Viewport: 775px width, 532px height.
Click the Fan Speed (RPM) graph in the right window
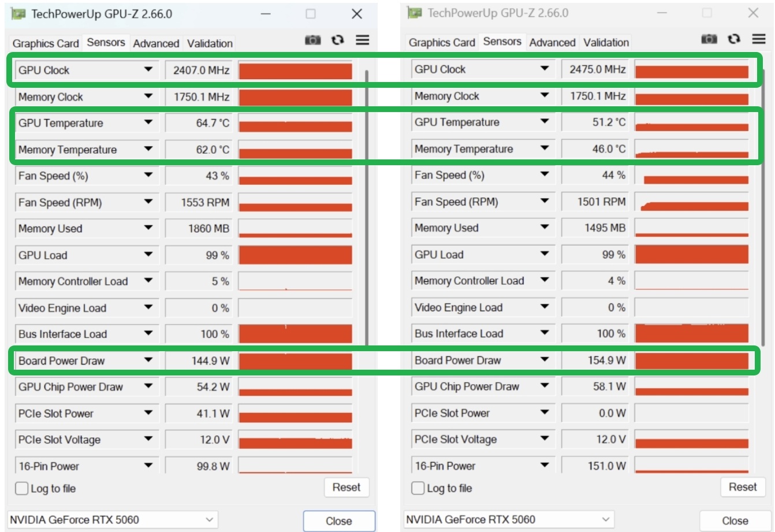[691, 202]
